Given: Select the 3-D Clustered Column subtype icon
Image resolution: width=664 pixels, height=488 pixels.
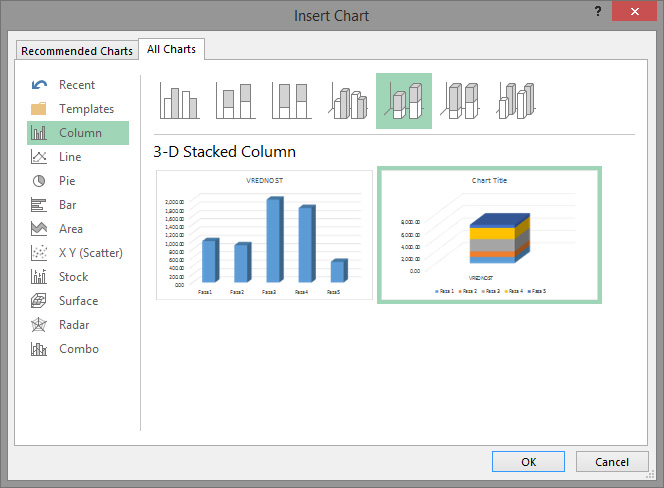Looking at the screenshot, I should coord(348,101).
